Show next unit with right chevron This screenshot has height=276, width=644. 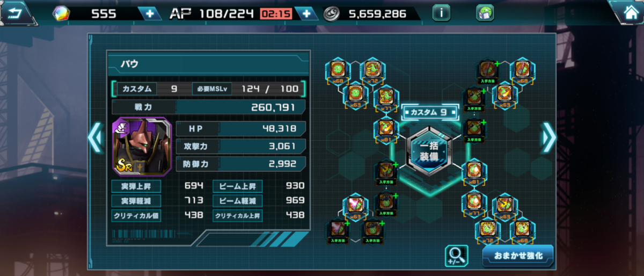(548, 138)
